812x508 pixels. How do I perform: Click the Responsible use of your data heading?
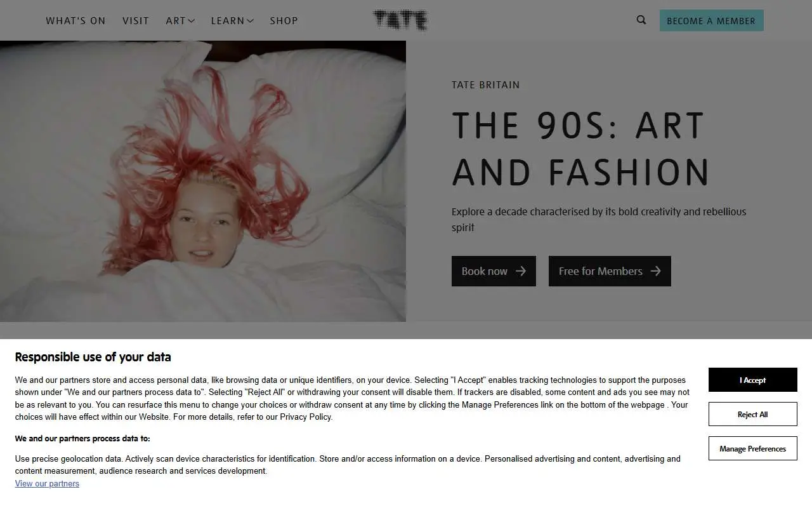click(x=93, y=357)
